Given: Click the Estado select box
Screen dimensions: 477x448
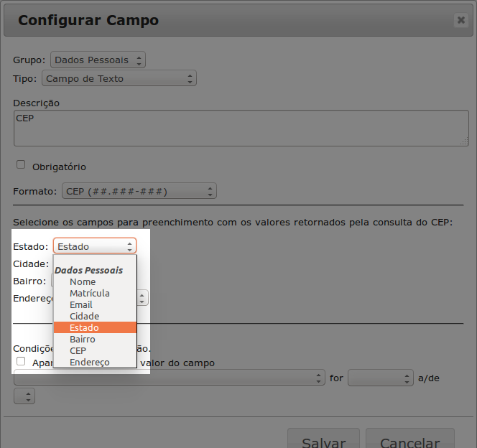Looking at the screenshot, I should [95, 246].
